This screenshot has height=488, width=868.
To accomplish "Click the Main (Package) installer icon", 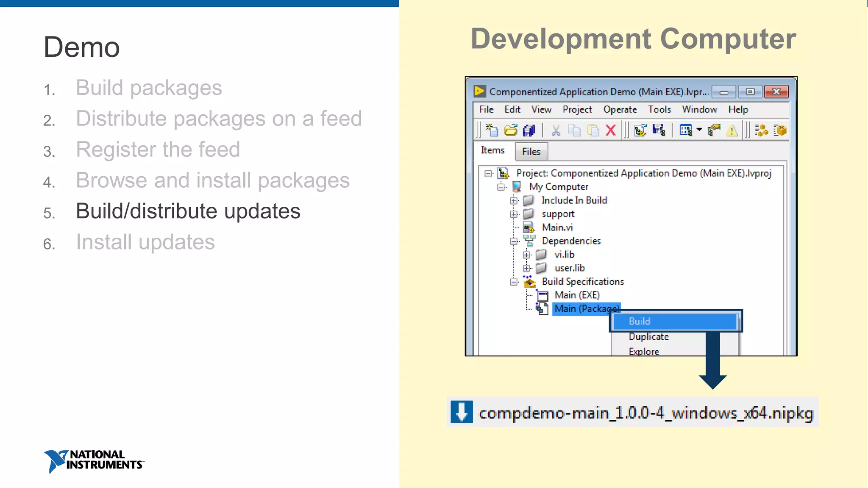I will (x=542, y=308).
